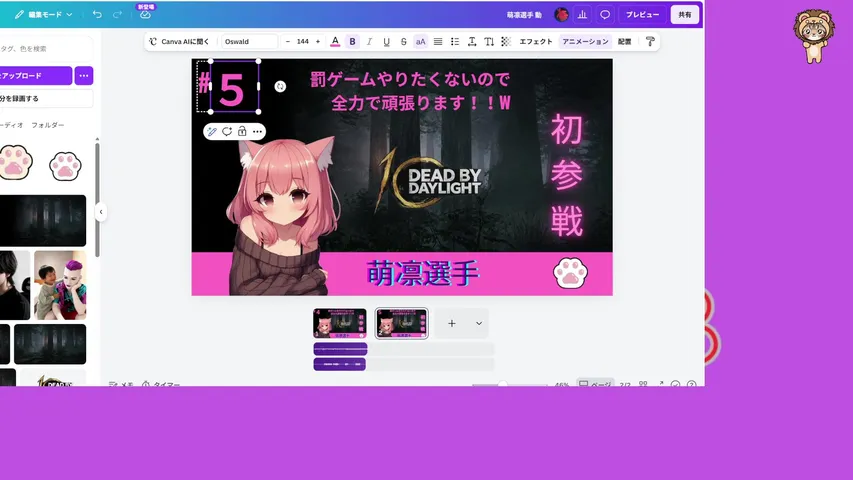
Task: Ask Canva AI from the toolbar
Action: [179, 41]
